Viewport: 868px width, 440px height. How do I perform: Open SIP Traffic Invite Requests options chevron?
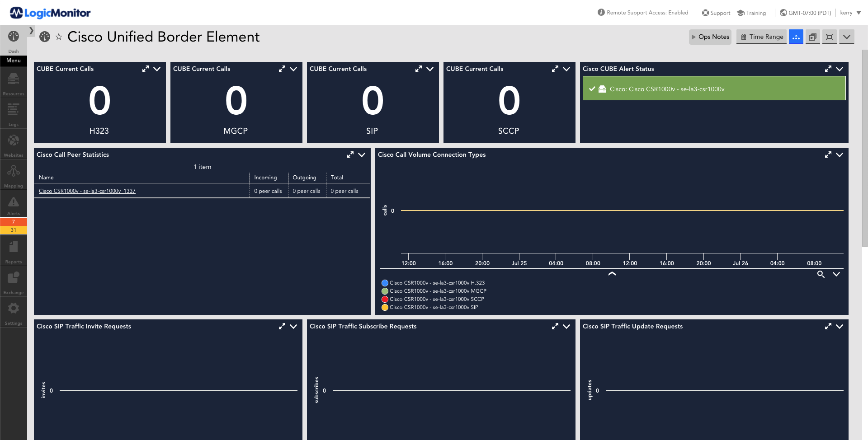coord(293,326)
